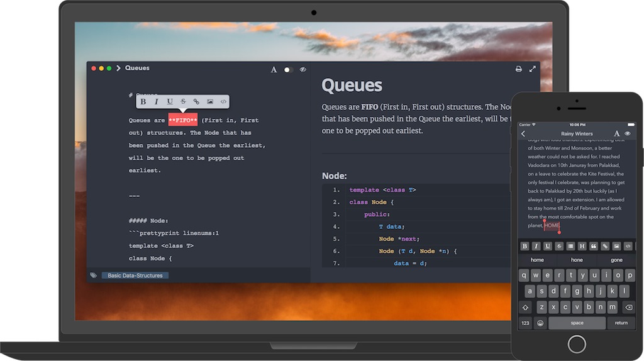Click the phone's home button

577,344
